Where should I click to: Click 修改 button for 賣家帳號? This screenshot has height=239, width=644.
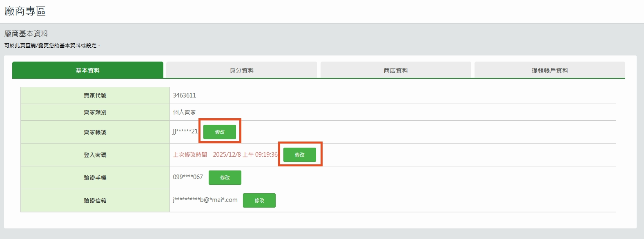pyautogui.click(x=220, y=132)
